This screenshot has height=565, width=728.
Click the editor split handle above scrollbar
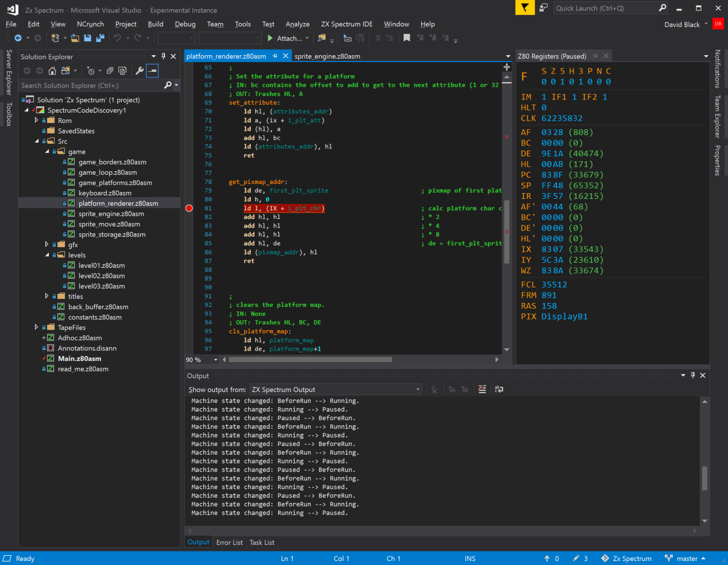[x=507, y=67]
